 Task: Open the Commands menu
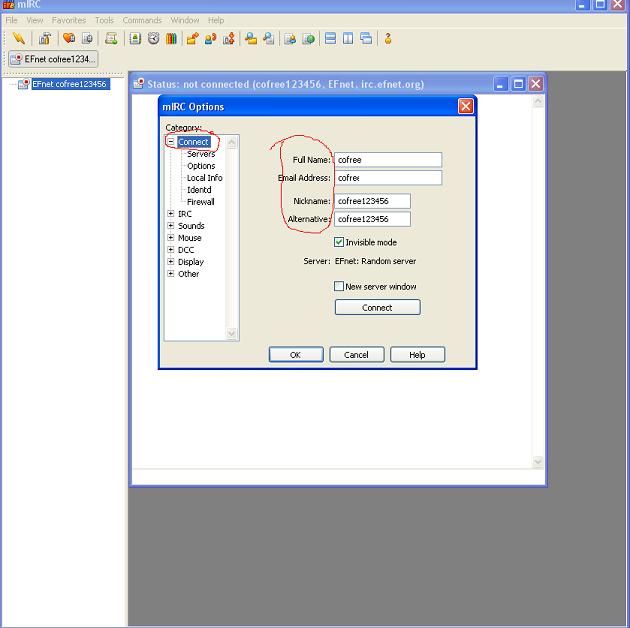[x=142, y=20]
